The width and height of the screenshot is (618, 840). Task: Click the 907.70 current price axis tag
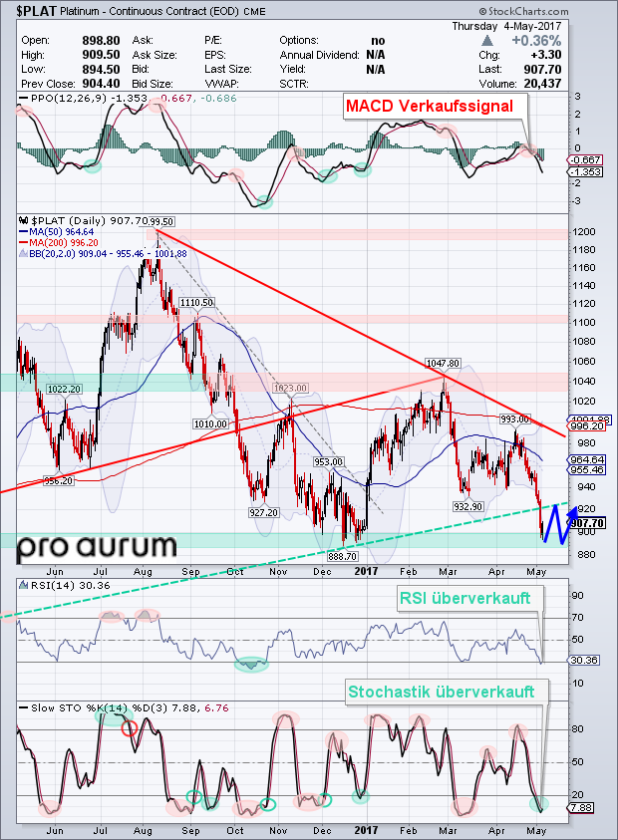pyautogui.click(x=587, y=523)
